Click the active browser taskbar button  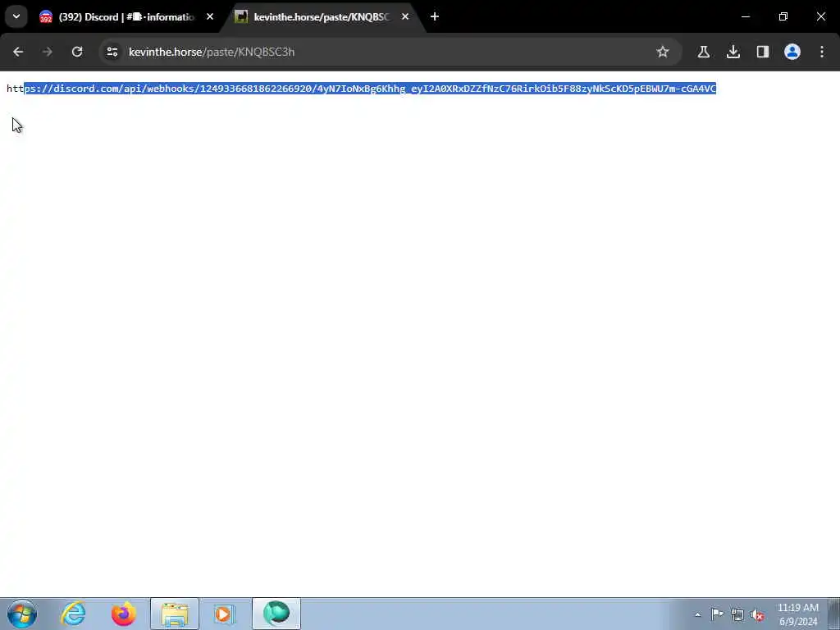pos(276,614)
